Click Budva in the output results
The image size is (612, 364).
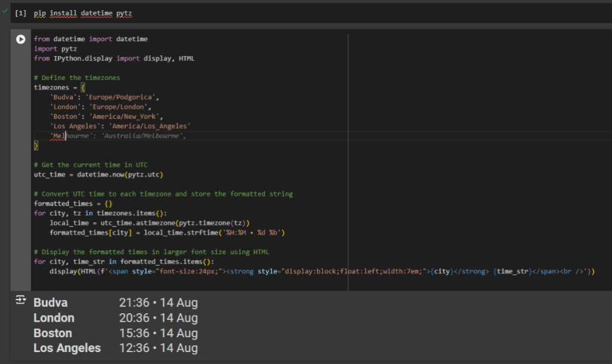pos(50,302)
